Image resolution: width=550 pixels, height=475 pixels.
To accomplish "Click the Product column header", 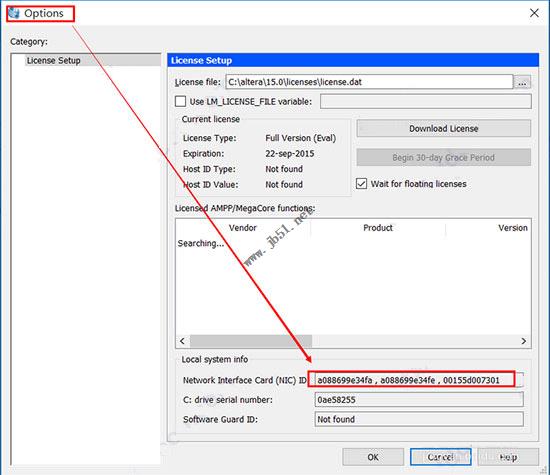I will (378, 228).
